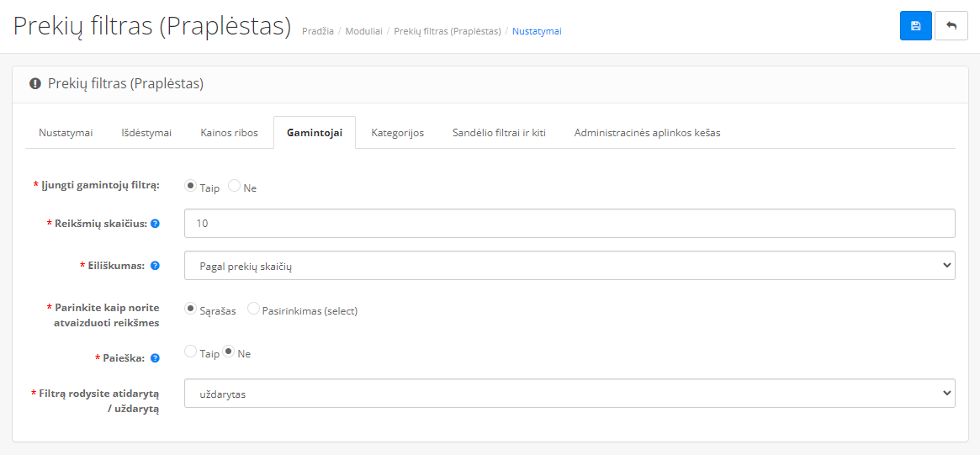Open help icon beside Eiliškumas
The height and width of the screenshot is (455, 980).
coord(155,266)
